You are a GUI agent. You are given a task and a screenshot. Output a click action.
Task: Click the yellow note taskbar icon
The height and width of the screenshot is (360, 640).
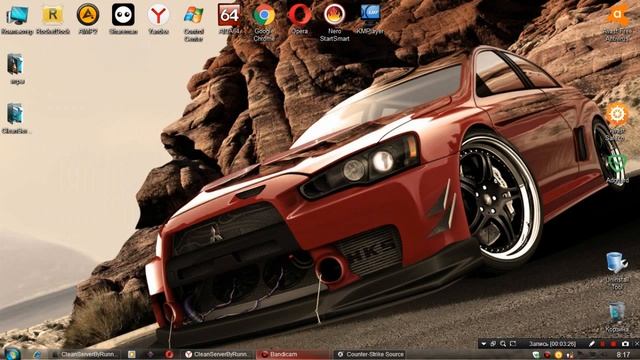pyautogui.click(x=131, y=354)
